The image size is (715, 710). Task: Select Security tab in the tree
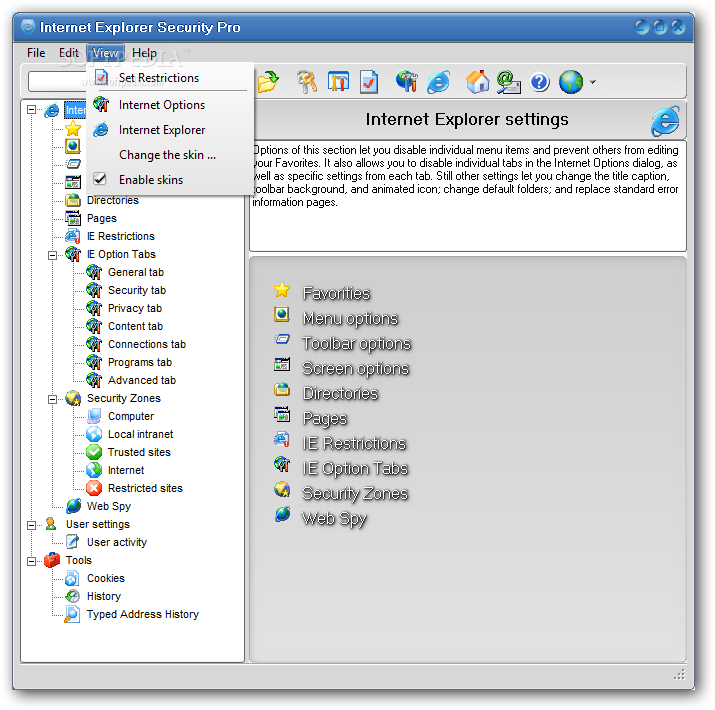pos(137,290)
